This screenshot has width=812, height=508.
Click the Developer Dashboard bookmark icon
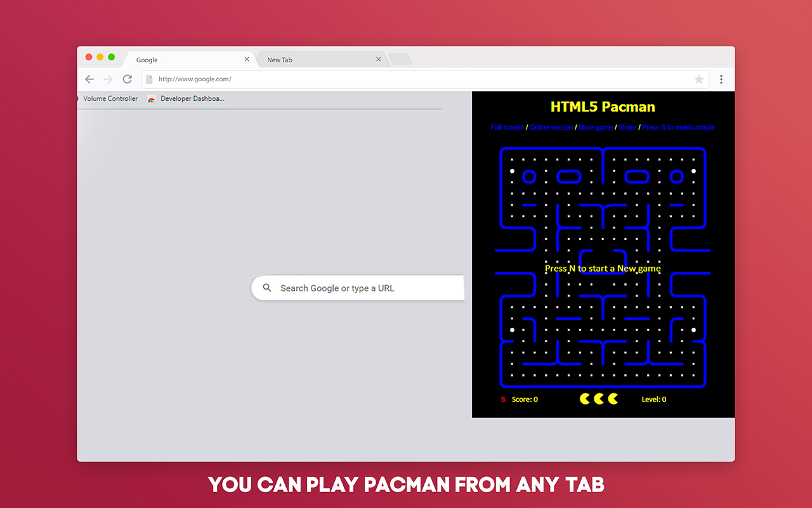coord(152,99)
